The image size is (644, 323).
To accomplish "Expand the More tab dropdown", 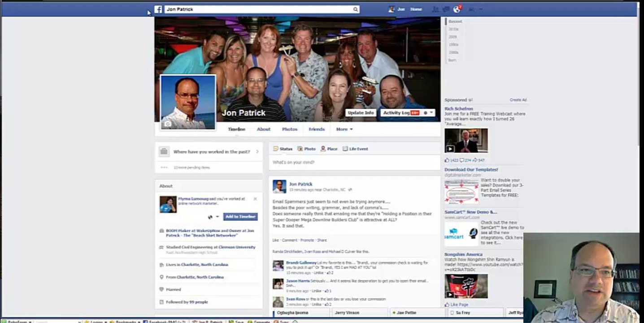I will point(344,129).
